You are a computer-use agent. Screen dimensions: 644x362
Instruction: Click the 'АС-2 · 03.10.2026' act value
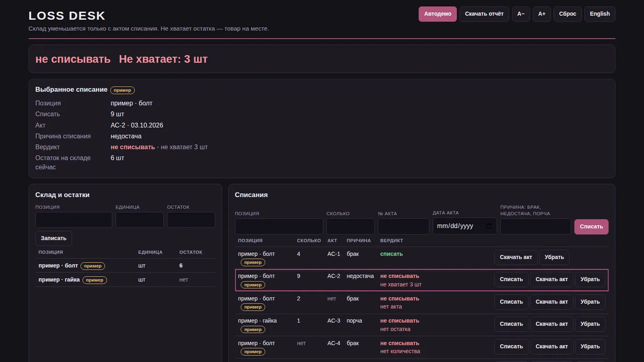click(137, 125)
